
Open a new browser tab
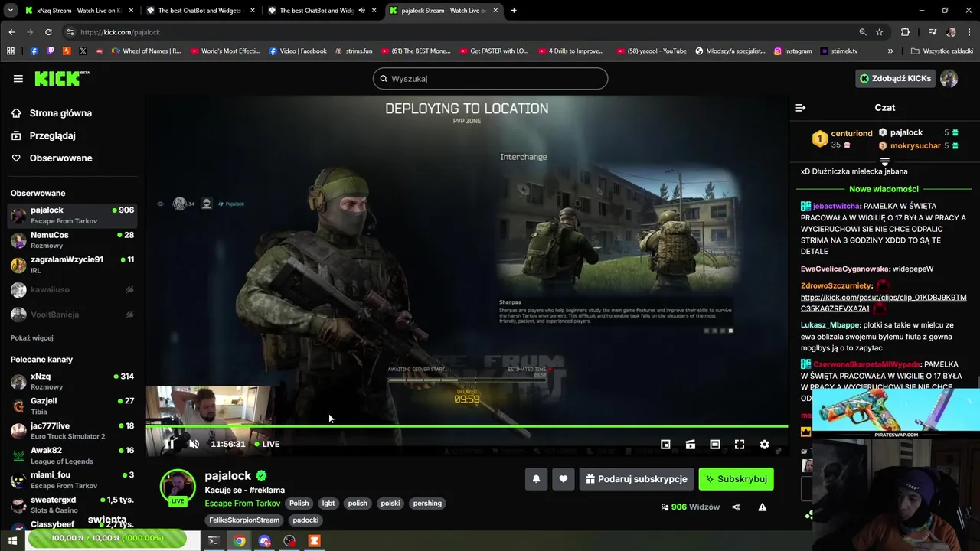point(514,11)
